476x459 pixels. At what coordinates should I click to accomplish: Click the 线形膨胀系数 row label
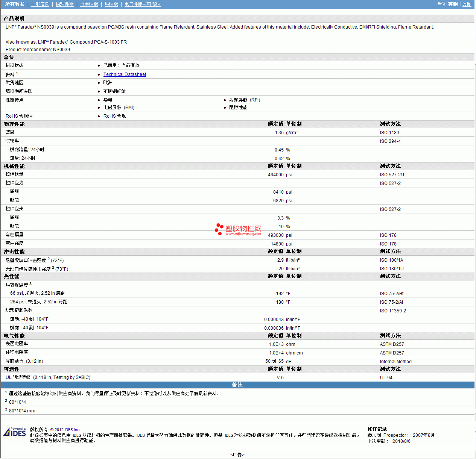19,310
